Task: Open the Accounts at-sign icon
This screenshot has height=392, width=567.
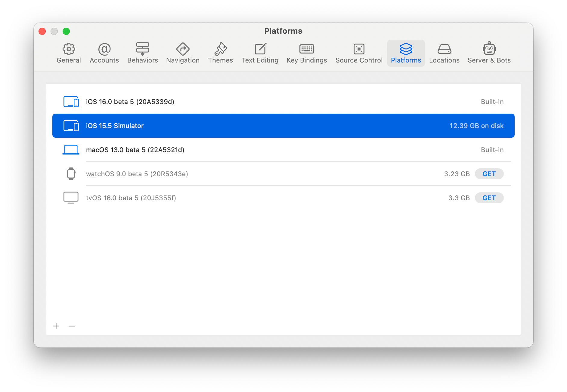Action: (x=104, y=49)
